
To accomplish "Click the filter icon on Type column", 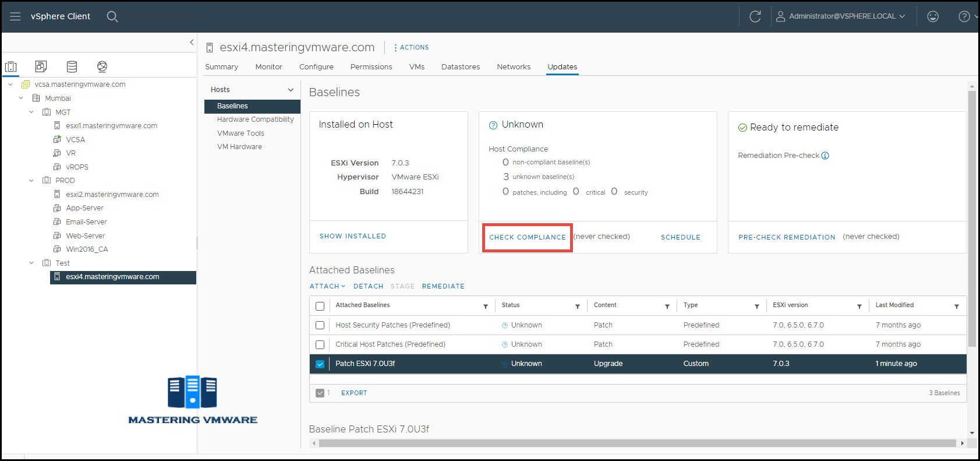I will point(757,306).
